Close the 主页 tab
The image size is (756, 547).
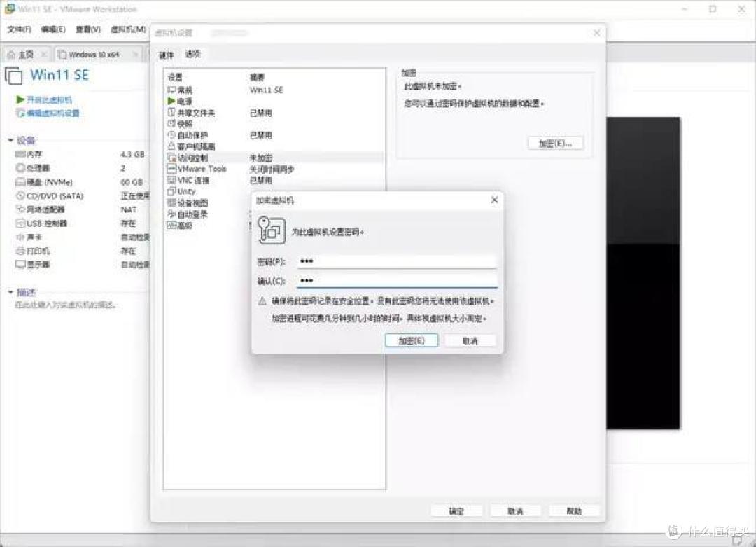coord(44,54)
